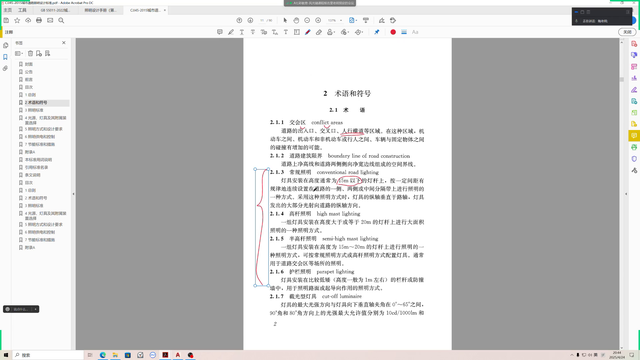640x360 pixels.
Task: Click the taskbar search box
Action: click(48, 355)
